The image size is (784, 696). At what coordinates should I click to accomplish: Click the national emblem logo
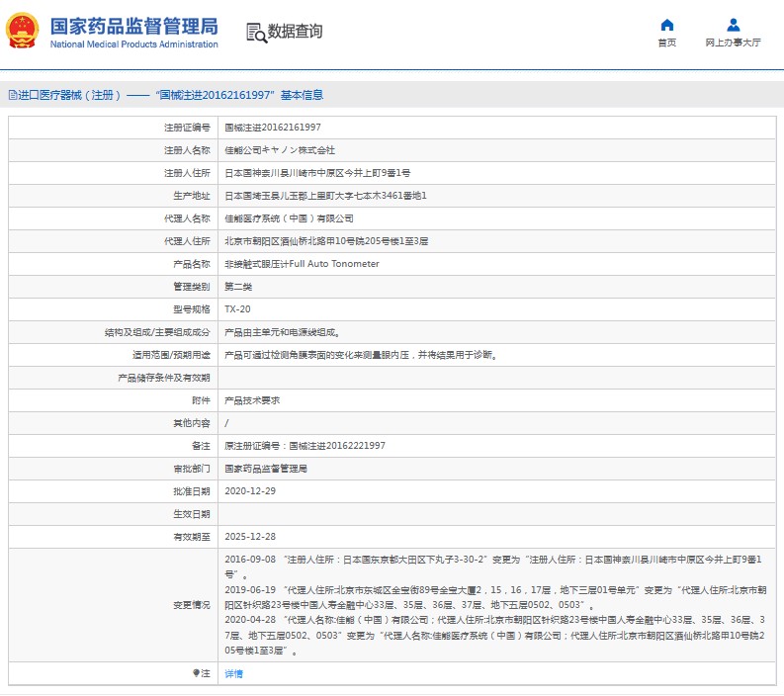pos(22,31)
